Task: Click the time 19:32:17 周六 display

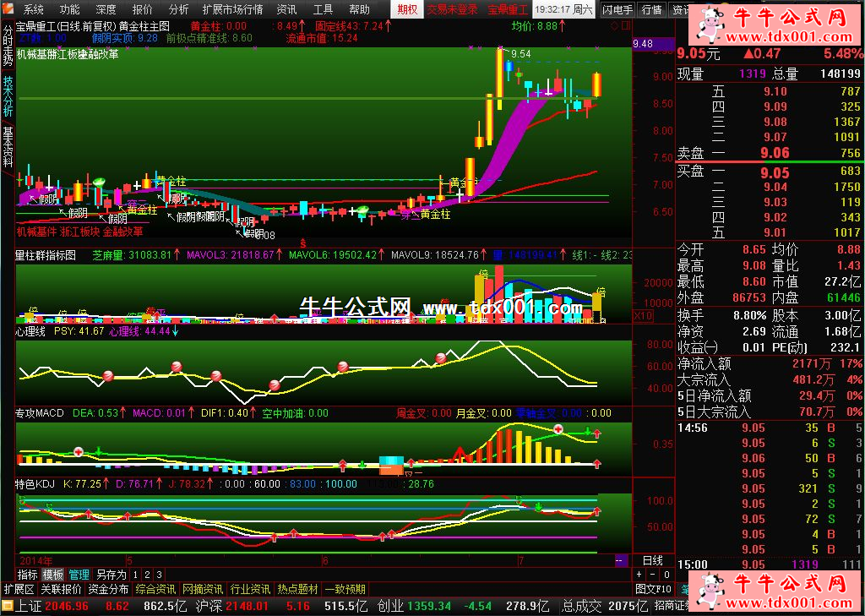Action: [x=563, y=9]
